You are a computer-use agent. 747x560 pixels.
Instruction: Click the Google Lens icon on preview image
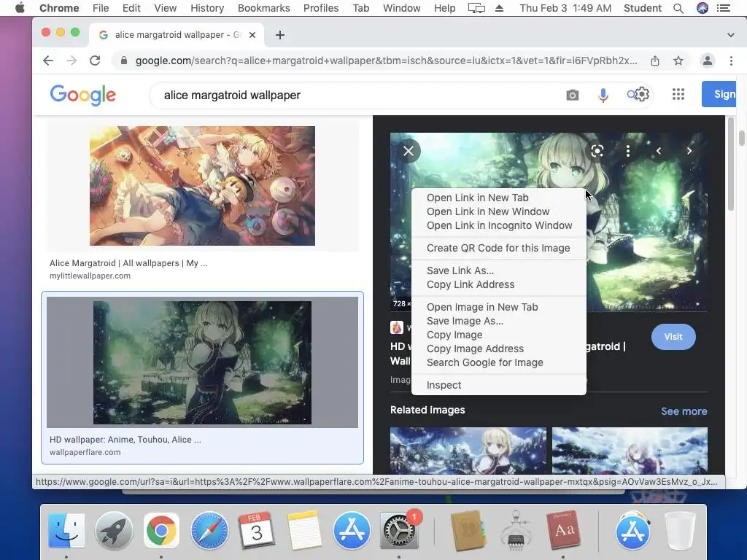pyautogui.click(x=597, y=151)
